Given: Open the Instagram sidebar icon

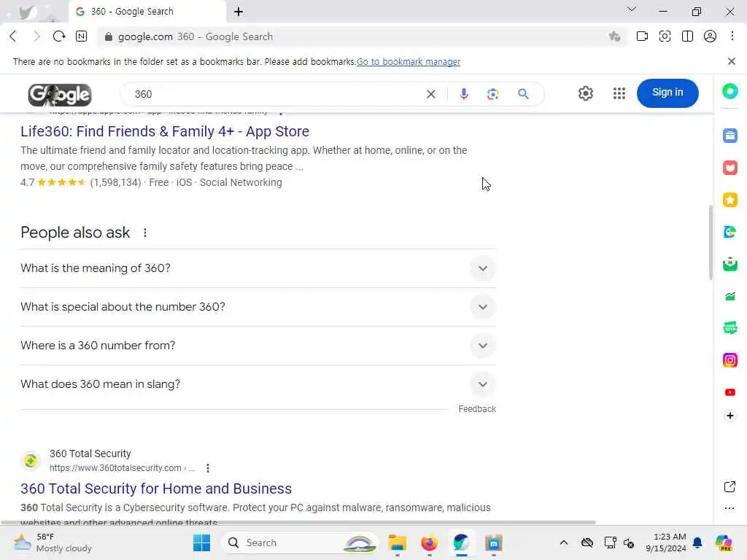Looking at the screenshot, I should [x=729, y=360].
